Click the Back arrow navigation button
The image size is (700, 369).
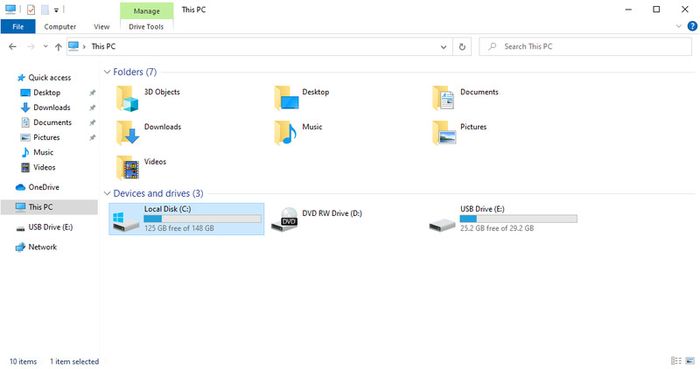coord(12,46)
